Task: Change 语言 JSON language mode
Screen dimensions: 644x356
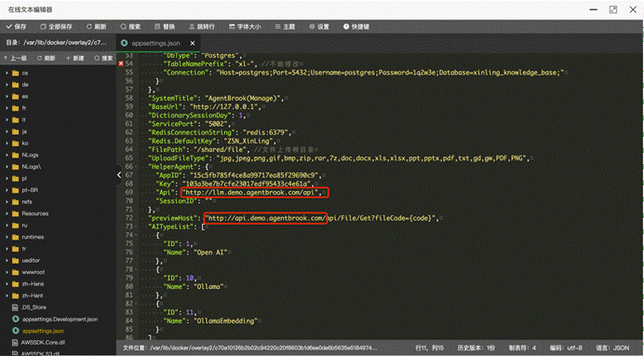Action: (x=612, y=348)
